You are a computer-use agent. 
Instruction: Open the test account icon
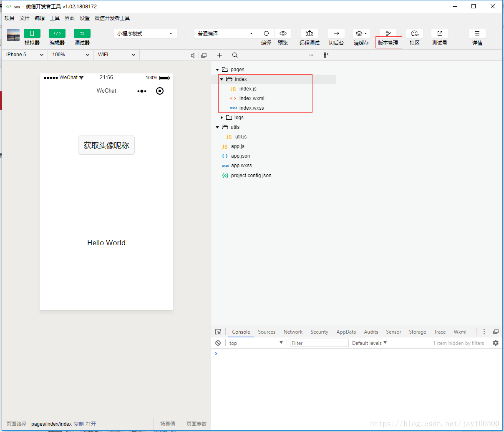(x=440, y=33)
